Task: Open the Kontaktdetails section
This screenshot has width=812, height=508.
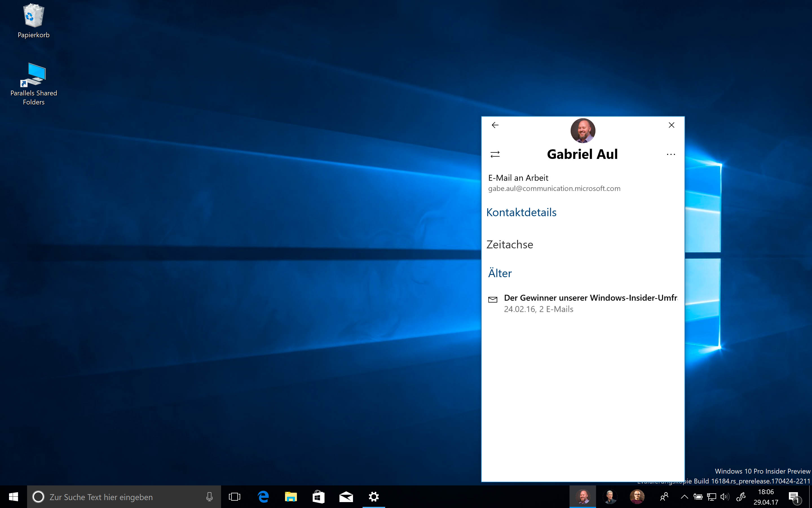Action: [521, 212]
